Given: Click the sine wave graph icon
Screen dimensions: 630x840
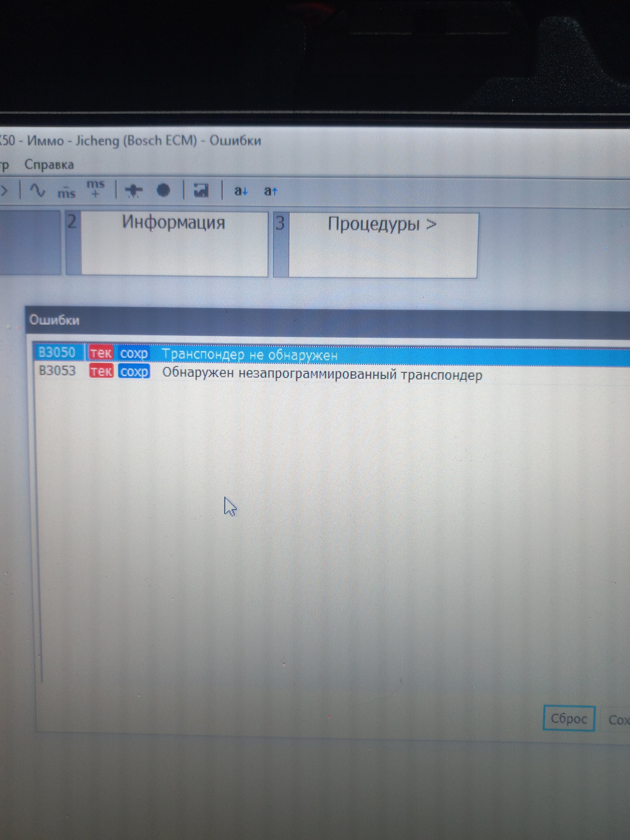Looking at the screenshot, I should tap(38, 190).
